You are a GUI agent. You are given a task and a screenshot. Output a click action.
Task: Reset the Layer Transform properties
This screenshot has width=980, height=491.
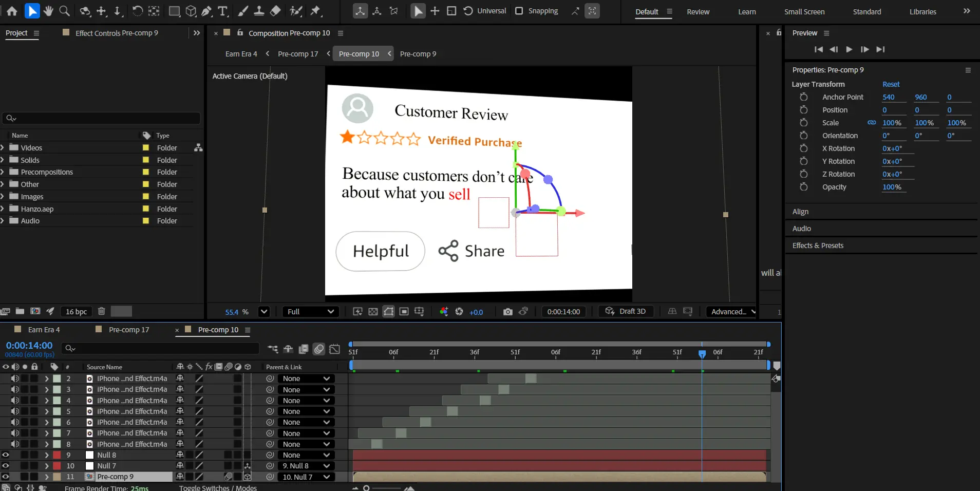(x=891, y=84)
